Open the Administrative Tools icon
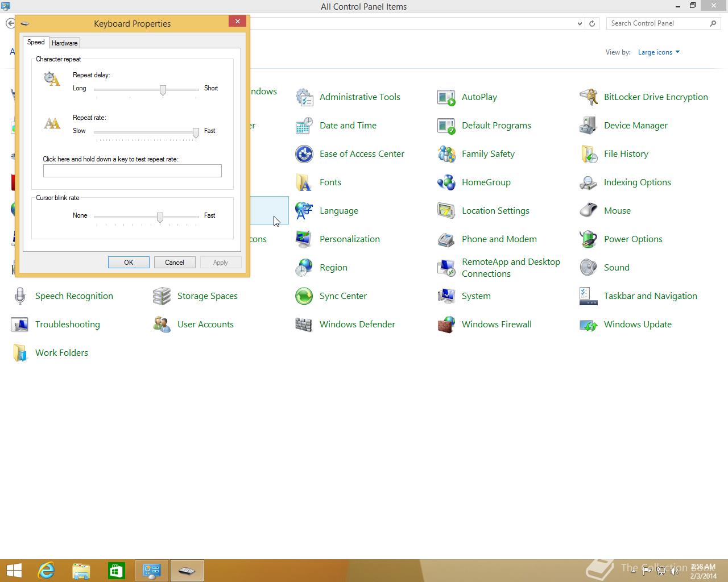The width and height of the screenshot is (728, 582). pyautogui.click(x=304, y=97)
